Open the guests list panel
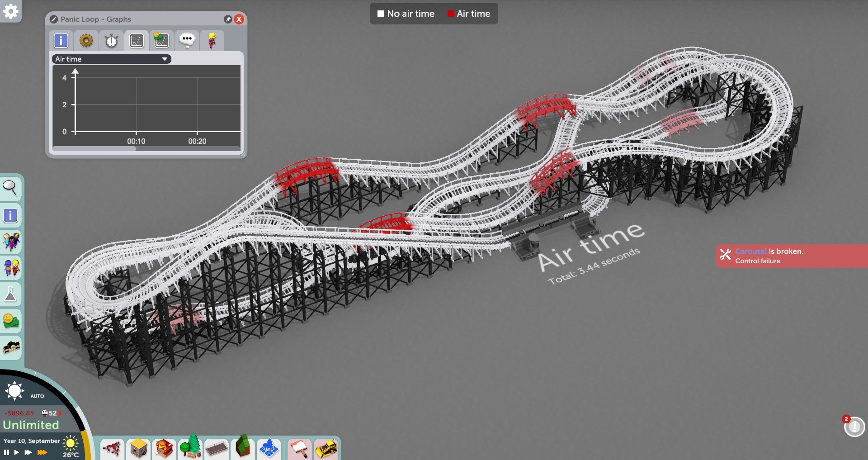Viewport: 868px width, 460px height. click(x=11, y=242)
